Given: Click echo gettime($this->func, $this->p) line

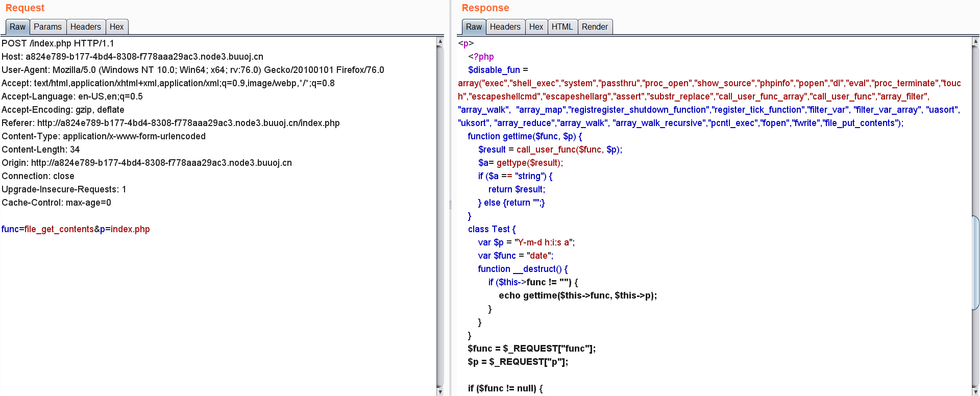Looking at the screenshot, I should click(x=578, y=295).
